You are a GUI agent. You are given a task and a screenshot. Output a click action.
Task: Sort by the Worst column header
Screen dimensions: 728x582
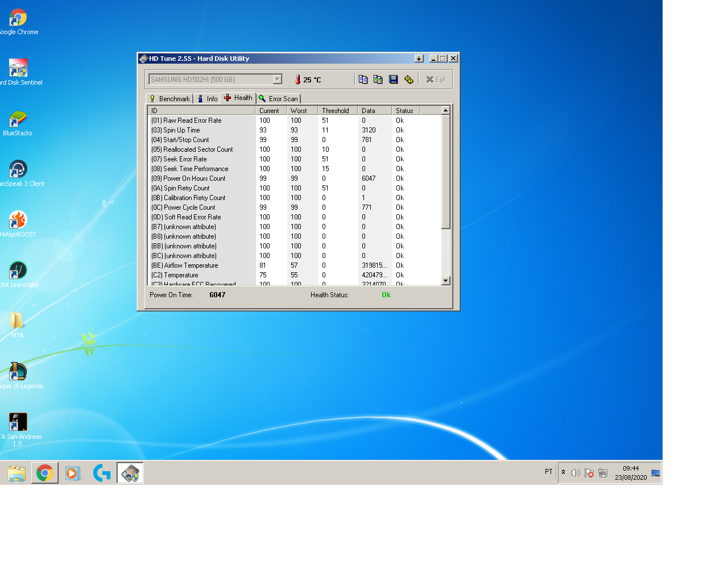pyautogui.click(x=302, y=111)
